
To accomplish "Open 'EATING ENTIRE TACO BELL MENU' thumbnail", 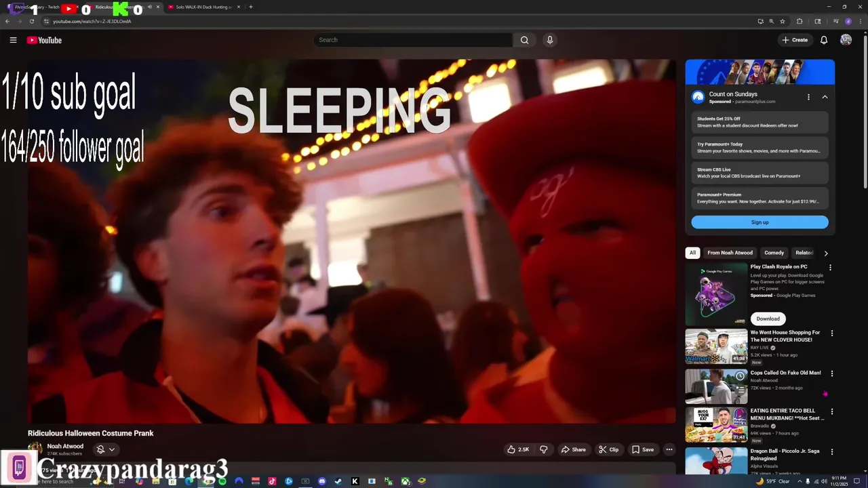I will [716, 425].
